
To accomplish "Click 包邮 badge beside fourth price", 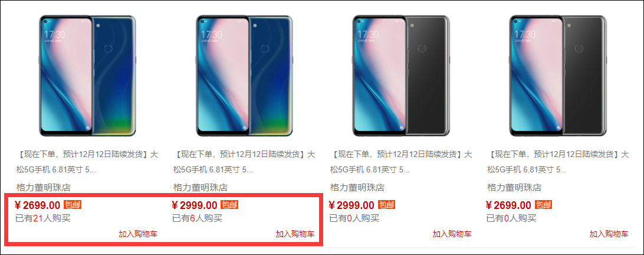I will [543, 204].
